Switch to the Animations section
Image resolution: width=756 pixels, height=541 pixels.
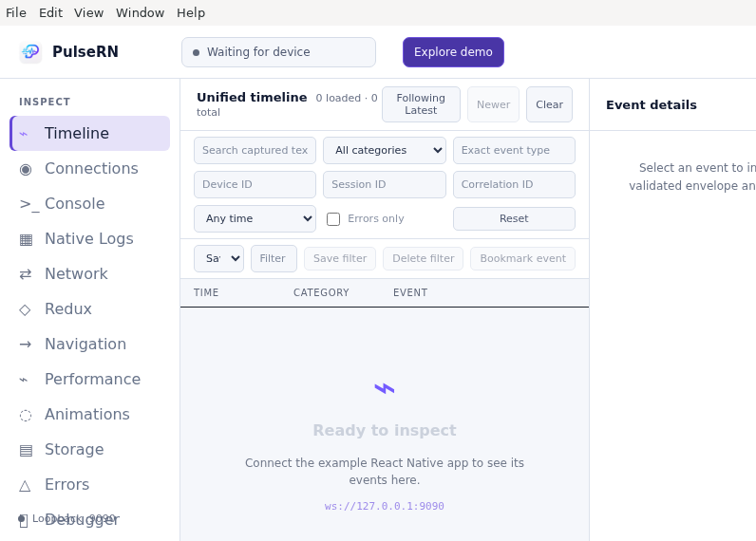(x=89, y=415)
